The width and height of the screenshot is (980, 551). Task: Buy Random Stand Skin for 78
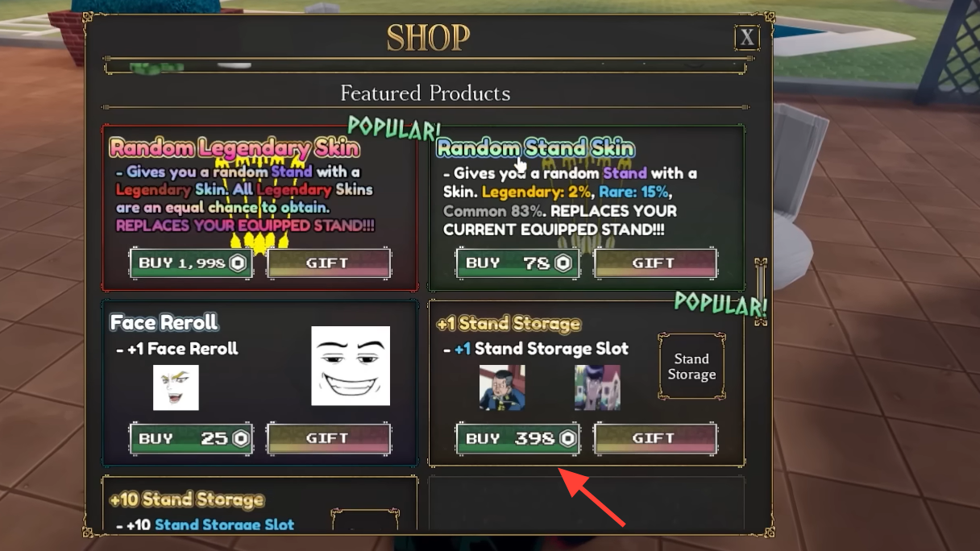click(x=517, y=263)
